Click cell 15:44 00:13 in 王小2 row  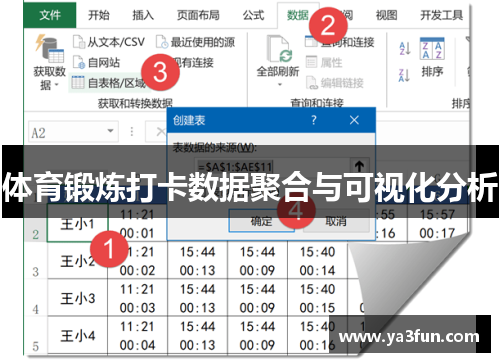click(x=197, y=260)
